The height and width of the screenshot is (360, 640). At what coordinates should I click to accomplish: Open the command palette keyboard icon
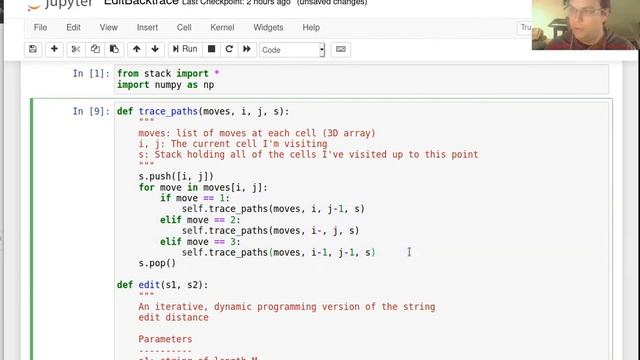[340, 49]
